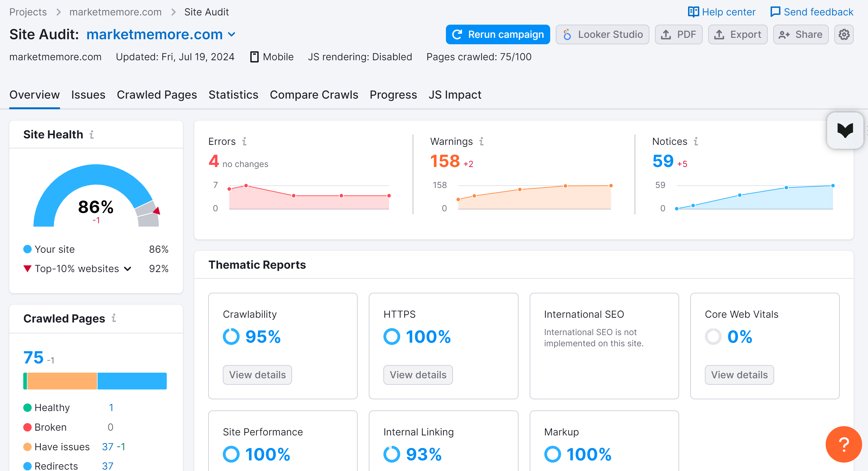Switch to the Issues tab

point(88,95)
